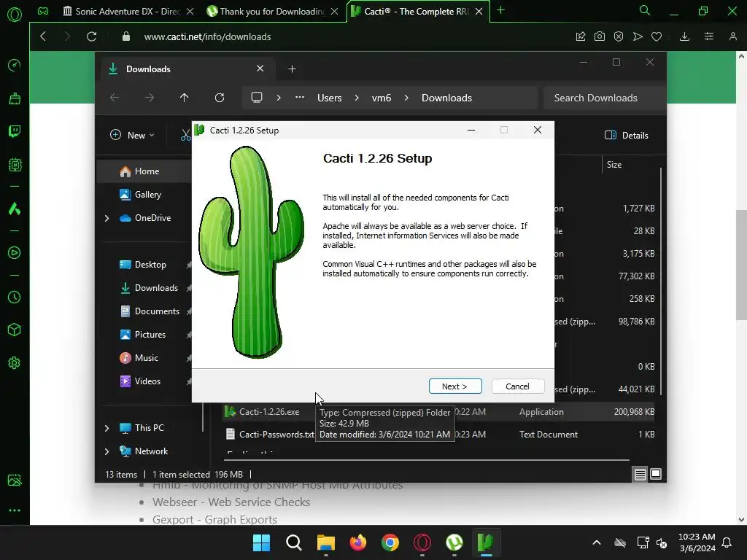Expand OneDrive tree node
This screenshot has width=747, height=560.
pos(107,218)
